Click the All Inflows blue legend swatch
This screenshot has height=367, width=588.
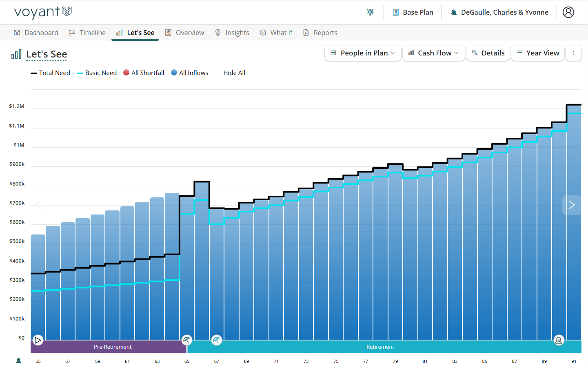coord(174,73)
